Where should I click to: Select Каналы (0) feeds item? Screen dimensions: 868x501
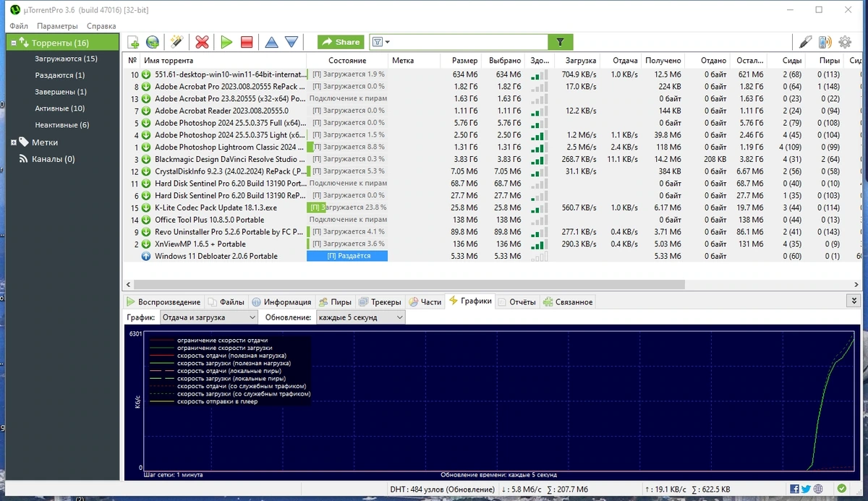point(53,159)
